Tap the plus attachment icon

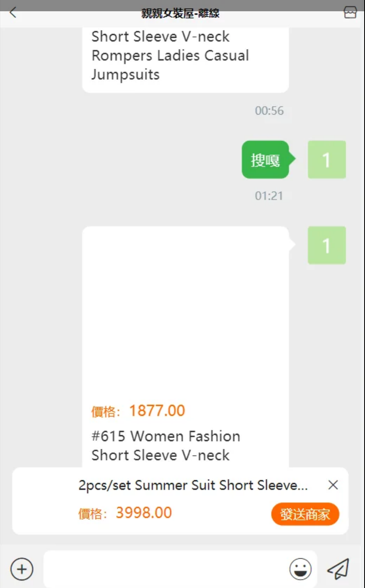(x=22, y=569)
